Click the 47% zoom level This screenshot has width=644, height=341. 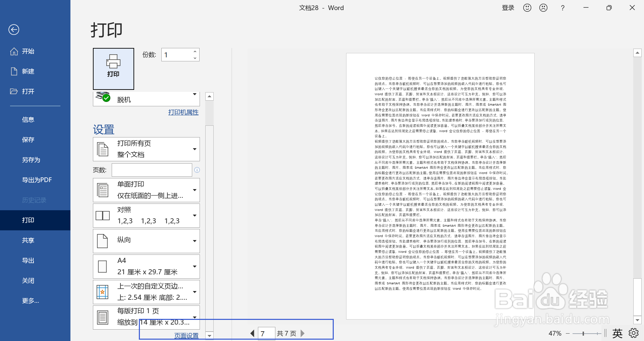[x=555, y=334]
